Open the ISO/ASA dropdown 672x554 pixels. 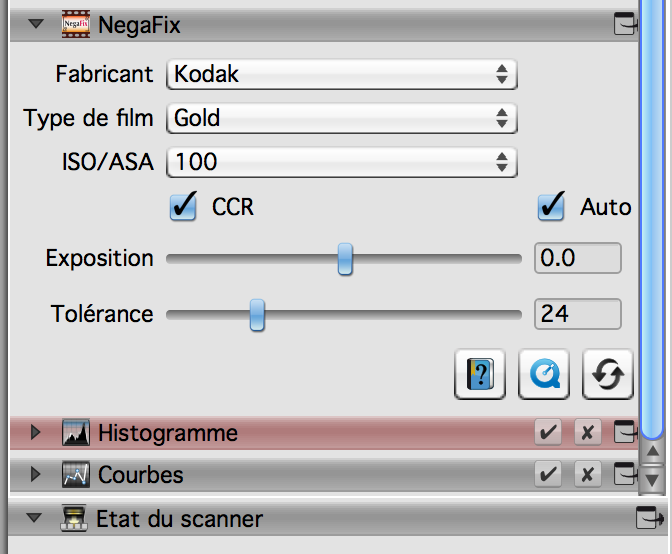[x=341, y=160]
